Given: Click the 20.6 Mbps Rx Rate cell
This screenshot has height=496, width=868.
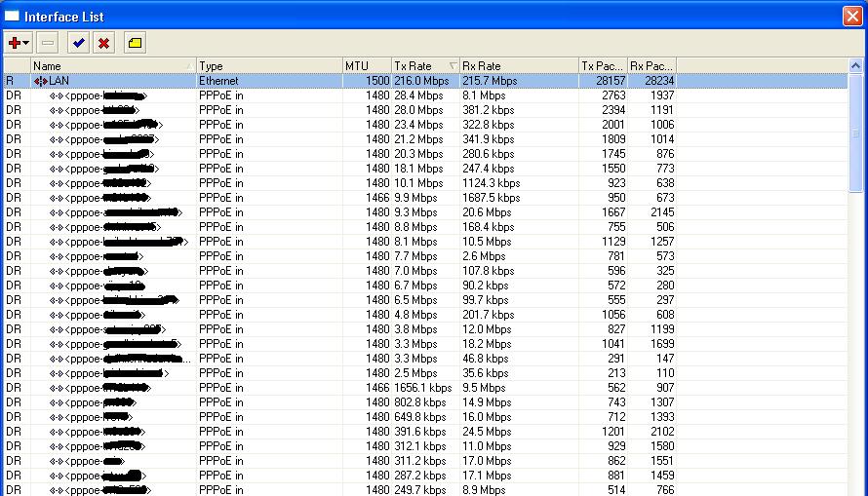Looking at the screenshot, I should click(x=487, y=212).
